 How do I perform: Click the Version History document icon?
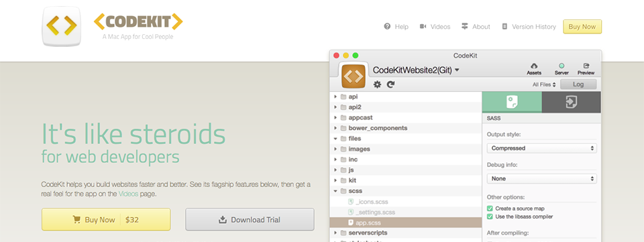(504, 26)
